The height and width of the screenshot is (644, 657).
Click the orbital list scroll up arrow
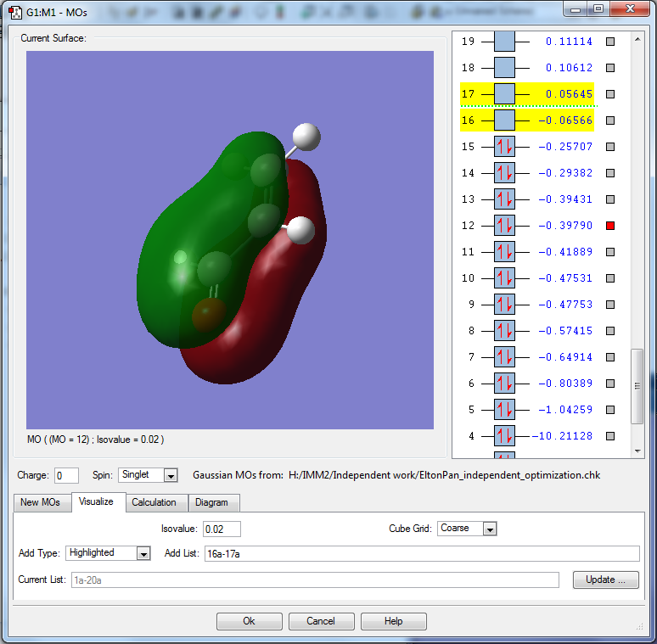coord(637,39)
